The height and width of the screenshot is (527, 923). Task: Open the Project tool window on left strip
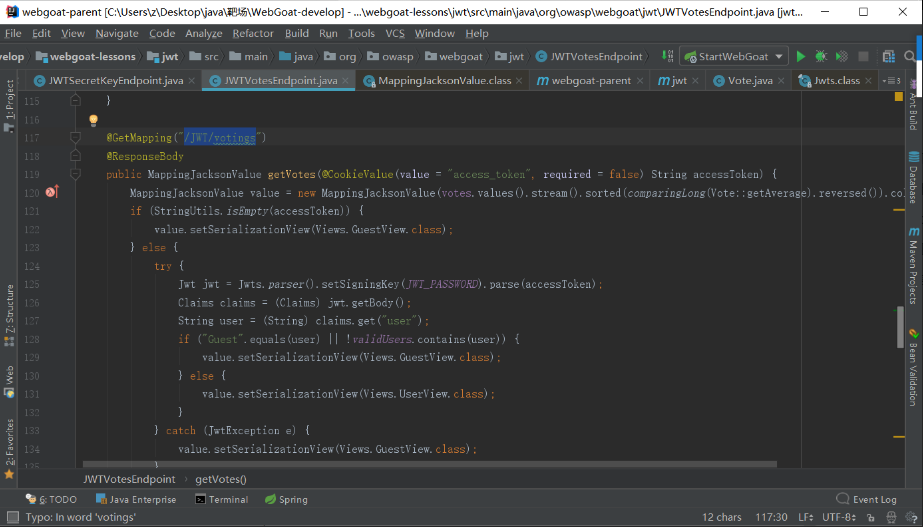click(9, 105)
